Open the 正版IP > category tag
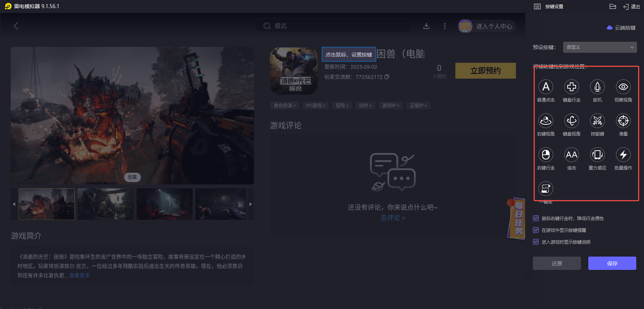This screenshot has width=644, height=309. click(x=418, y=106)
